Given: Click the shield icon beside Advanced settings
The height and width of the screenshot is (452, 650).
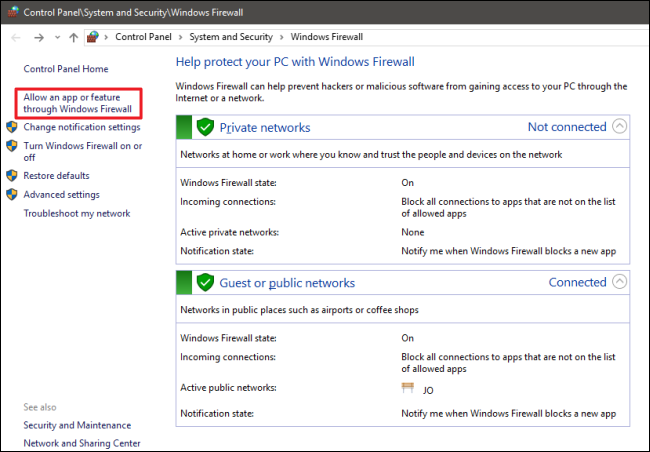Looking at the screenshot, I should point(12,195).
